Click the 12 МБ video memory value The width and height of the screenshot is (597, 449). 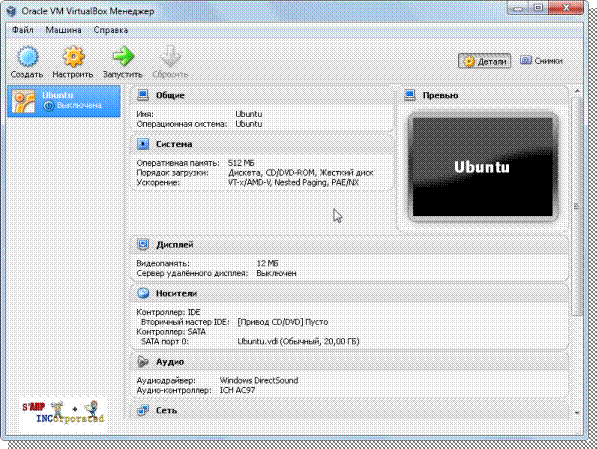click(267, 264)
